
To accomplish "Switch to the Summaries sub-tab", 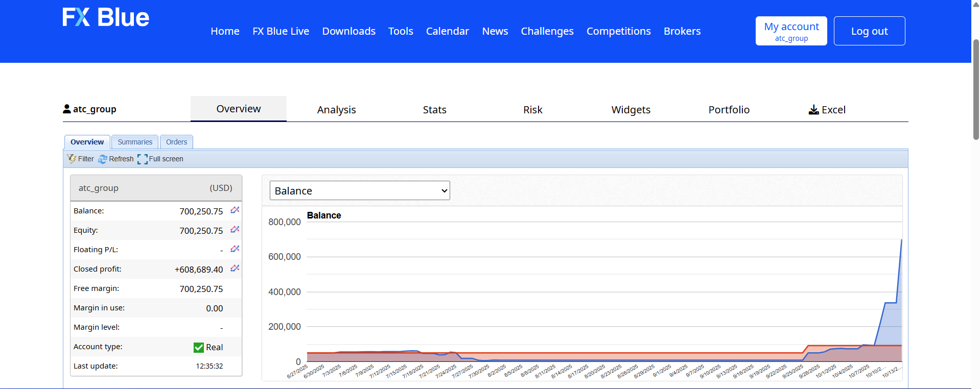I will click(x=135, y=142).
